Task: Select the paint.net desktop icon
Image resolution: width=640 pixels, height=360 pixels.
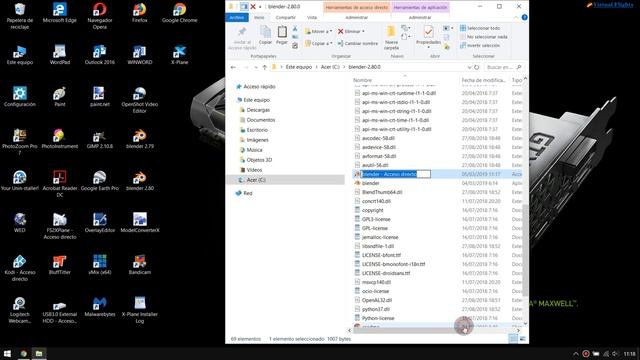Action: (x=100, y=97)
